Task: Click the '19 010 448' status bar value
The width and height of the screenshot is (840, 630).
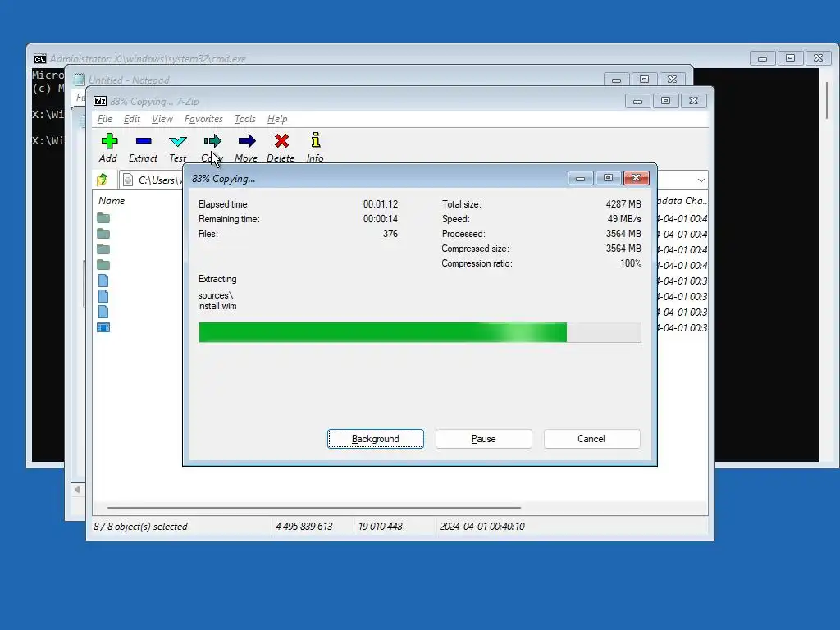Action: tap(380, 527)
